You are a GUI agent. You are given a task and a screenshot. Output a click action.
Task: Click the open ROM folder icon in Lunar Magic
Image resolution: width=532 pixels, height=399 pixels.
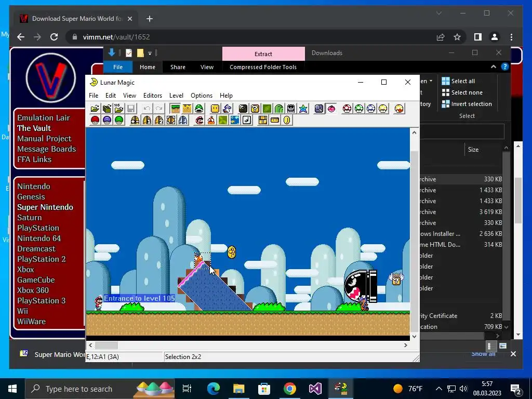(95, 109)
